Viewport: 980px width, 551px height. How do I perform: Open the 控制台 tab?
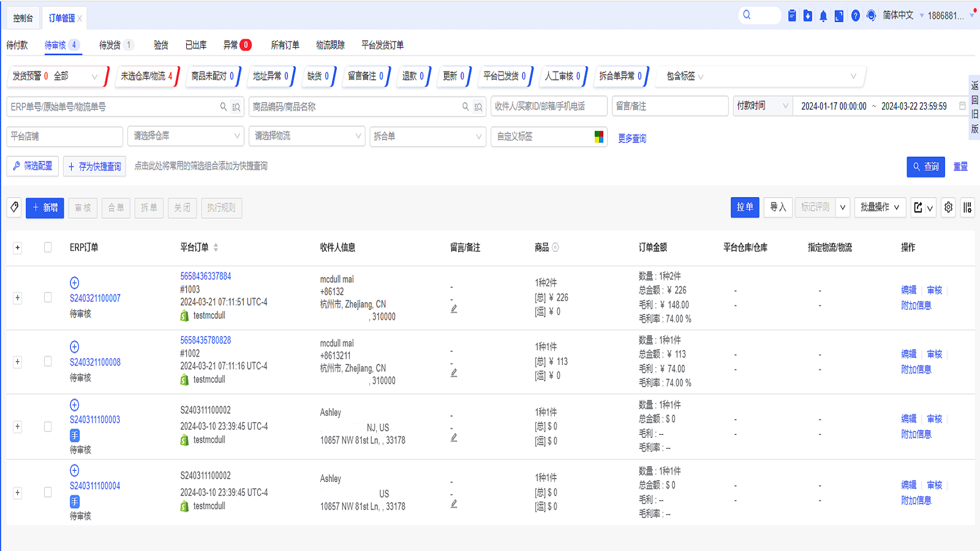click(23, 18)
